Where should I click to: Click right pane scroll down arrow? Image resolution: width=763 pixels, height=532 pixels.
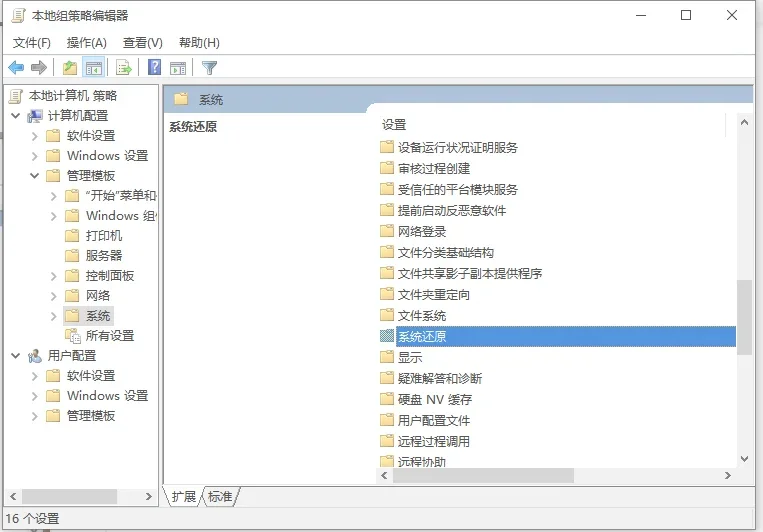(x=744, y=459)
